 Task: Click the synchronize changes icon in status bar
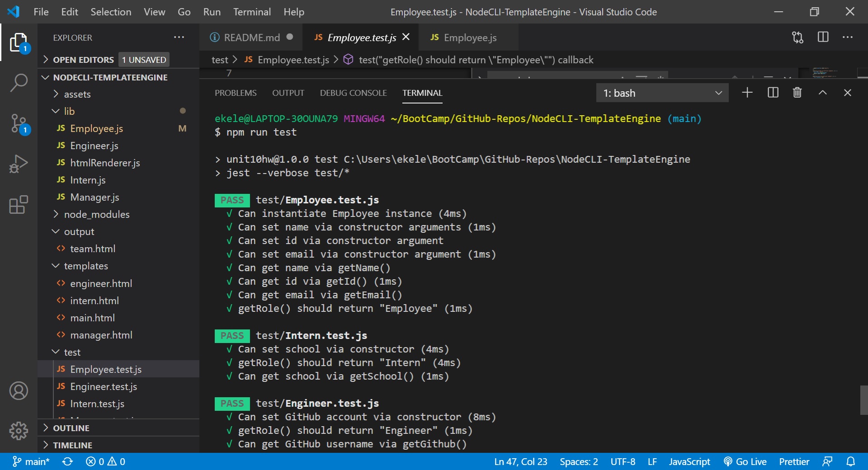[68, 461]
